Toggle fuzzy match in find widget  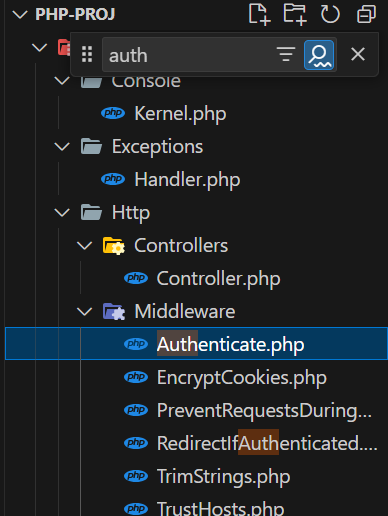(x=319, y=55)
